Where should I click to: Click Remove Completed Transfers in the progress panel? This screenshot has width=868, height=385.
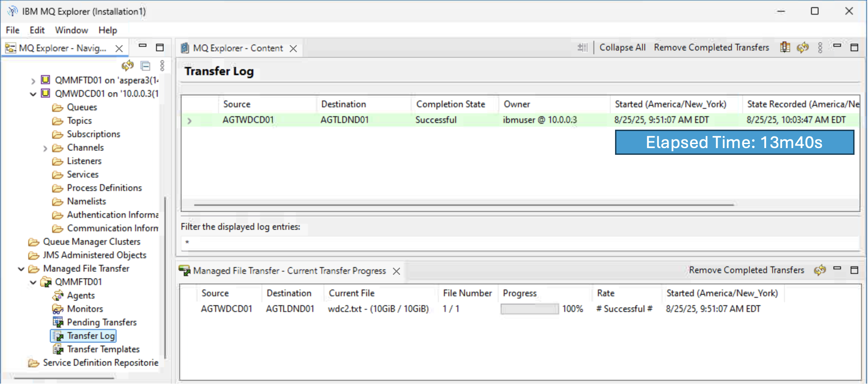[746, 270]
